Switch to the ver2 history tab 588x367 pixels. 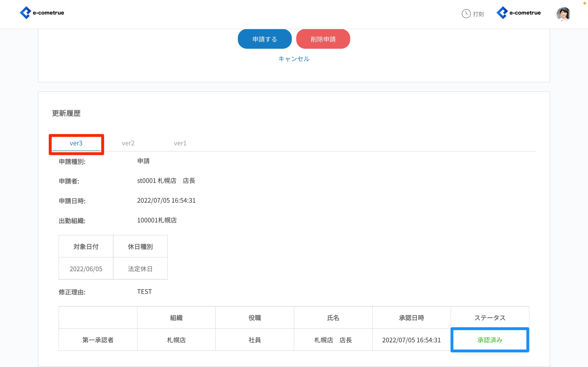tap(128, 143)
